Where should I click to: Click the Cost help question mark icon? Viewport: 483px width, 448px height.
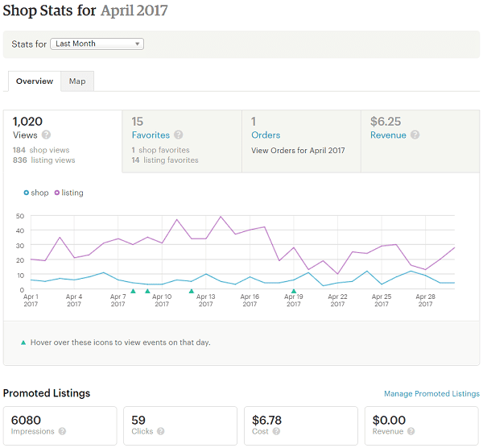tap(276, 431)
